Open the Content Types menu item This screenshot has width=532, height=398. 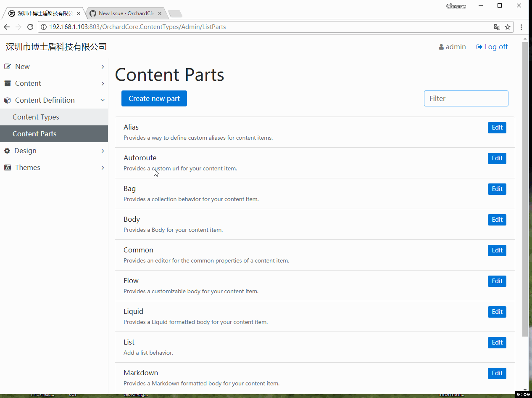[54, 117]
